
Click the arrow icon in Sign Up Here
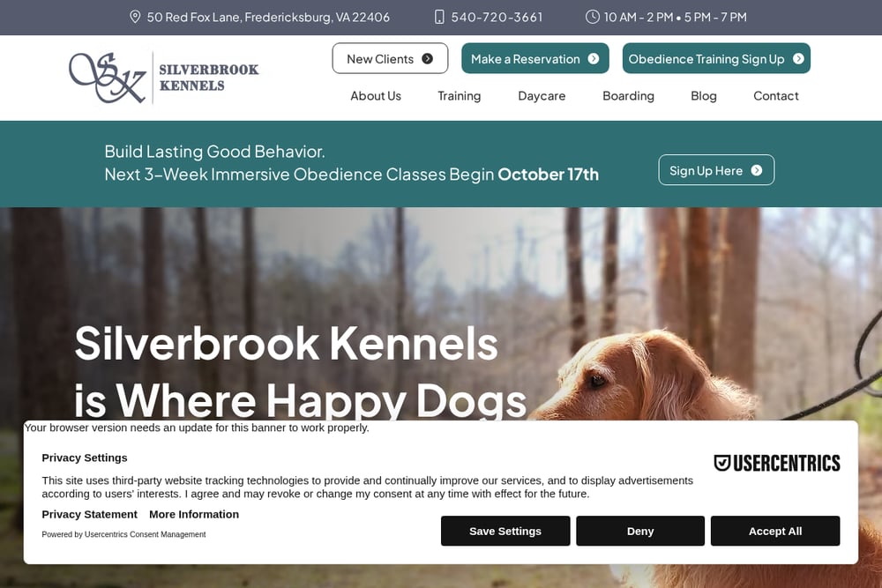(757, 170)
